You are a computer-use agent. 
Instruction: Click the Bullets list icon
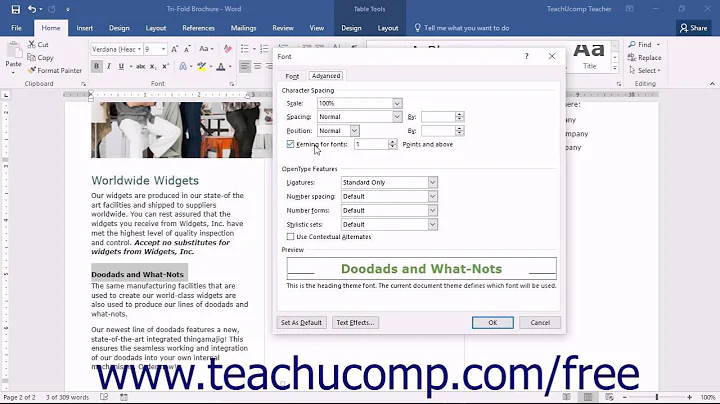(x=245, y=49)
